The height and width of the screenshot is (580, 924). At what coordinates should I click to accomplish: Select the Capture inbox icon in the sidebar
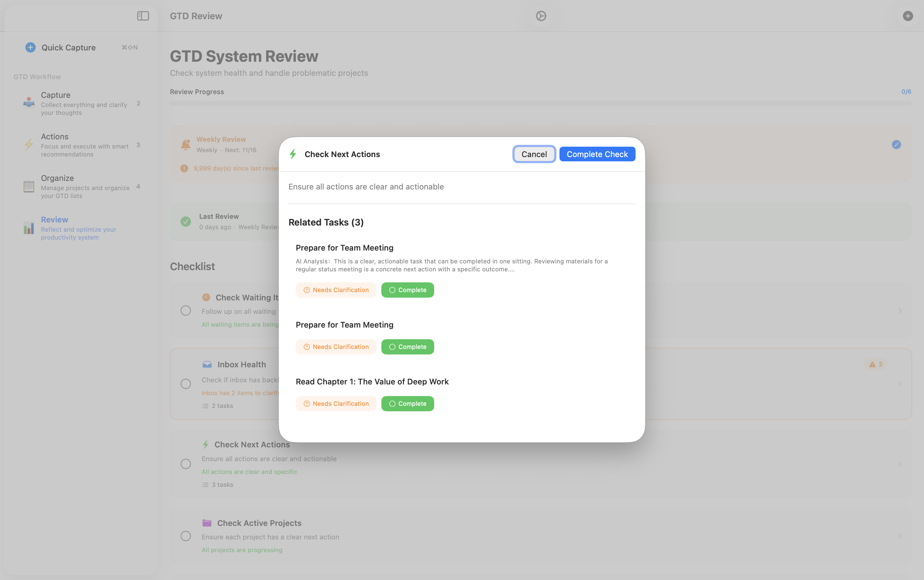[x=29, y=102]
